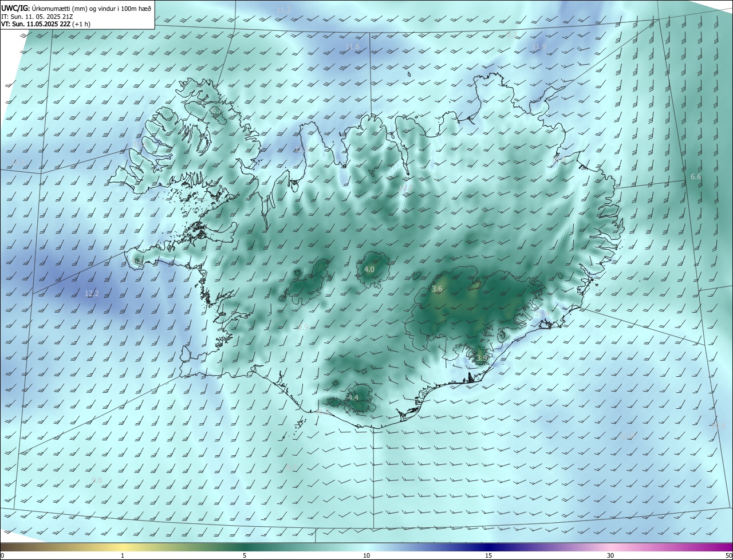Click the 4.4 value on the southern glacier
733x560 pixels.
353,397
